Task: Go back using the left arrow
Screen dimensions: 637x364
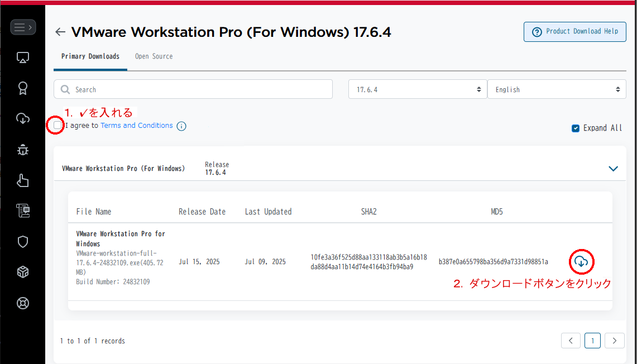Action: click(60, 32)
